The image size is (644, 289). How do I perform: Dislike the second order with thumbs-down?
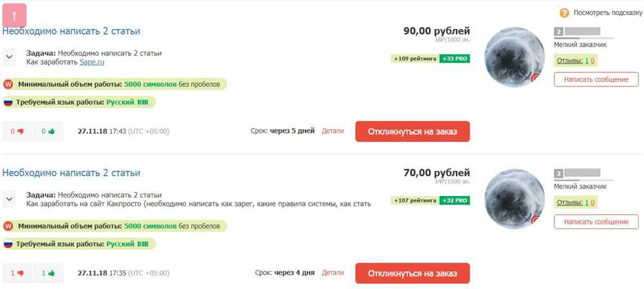tap(17, 273)
